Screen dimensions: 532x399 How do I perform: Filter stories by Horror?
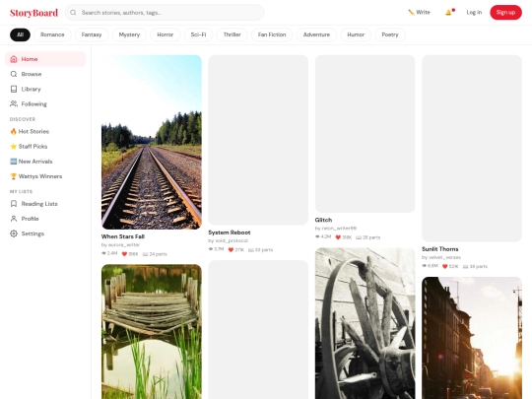tap(166, 34)
